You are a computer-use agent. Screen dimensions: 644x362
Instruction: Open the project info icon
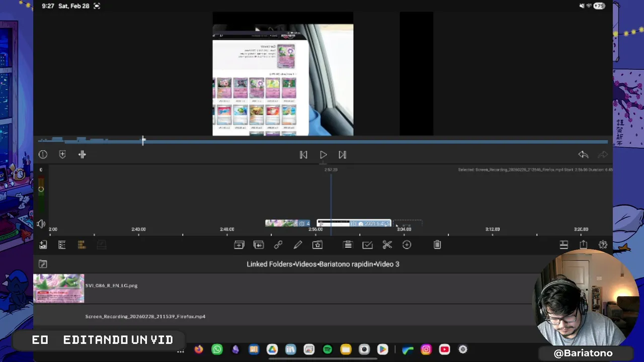click(43, 154)
